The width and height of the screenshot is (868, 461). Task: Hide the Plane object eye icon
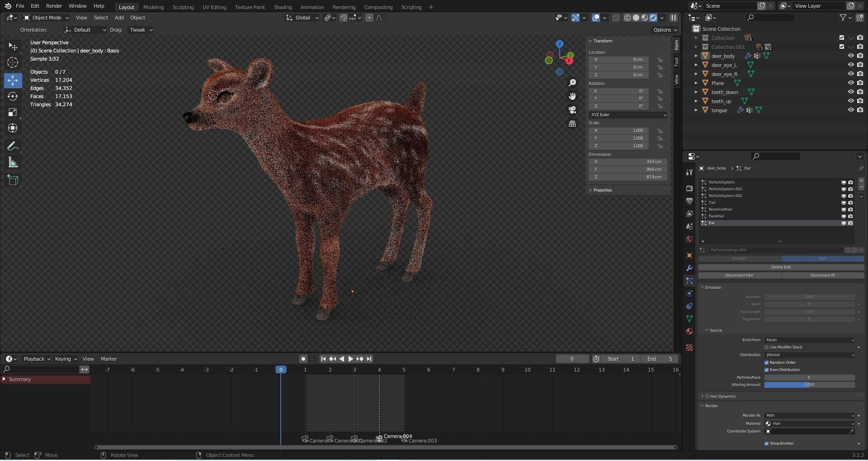coord(851,83)
